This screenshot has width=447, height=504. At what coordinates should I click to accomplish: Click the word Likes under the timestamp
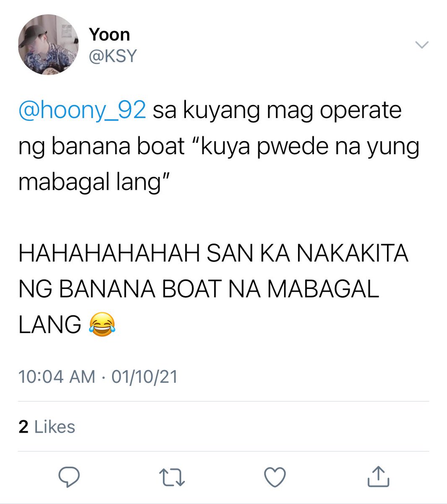(x=55, y=427)
